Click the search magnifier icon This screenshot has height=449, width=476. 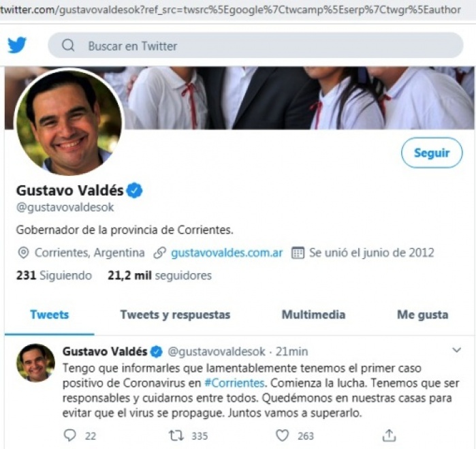coord(68,45)
